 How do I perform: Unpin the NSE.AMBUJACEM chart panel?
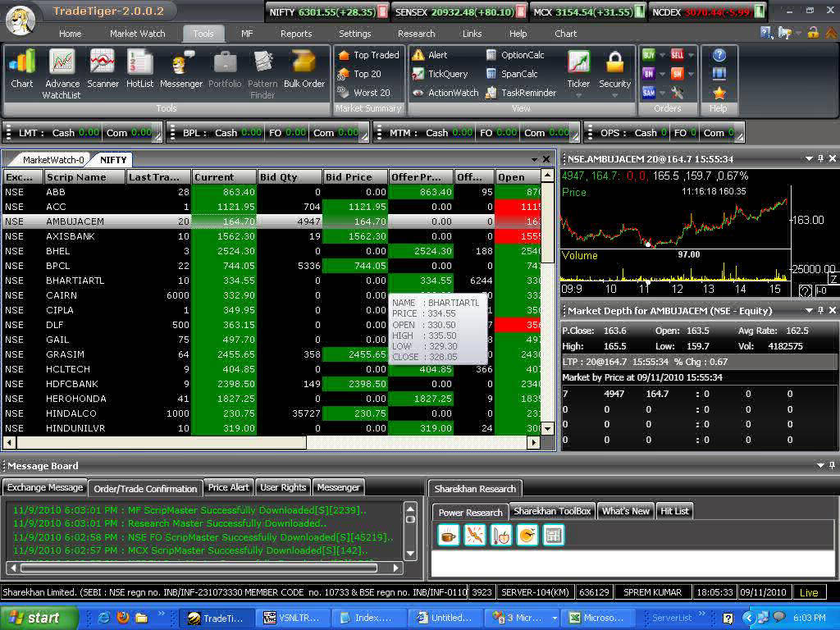pyautogui.click(x=819, y=158)
